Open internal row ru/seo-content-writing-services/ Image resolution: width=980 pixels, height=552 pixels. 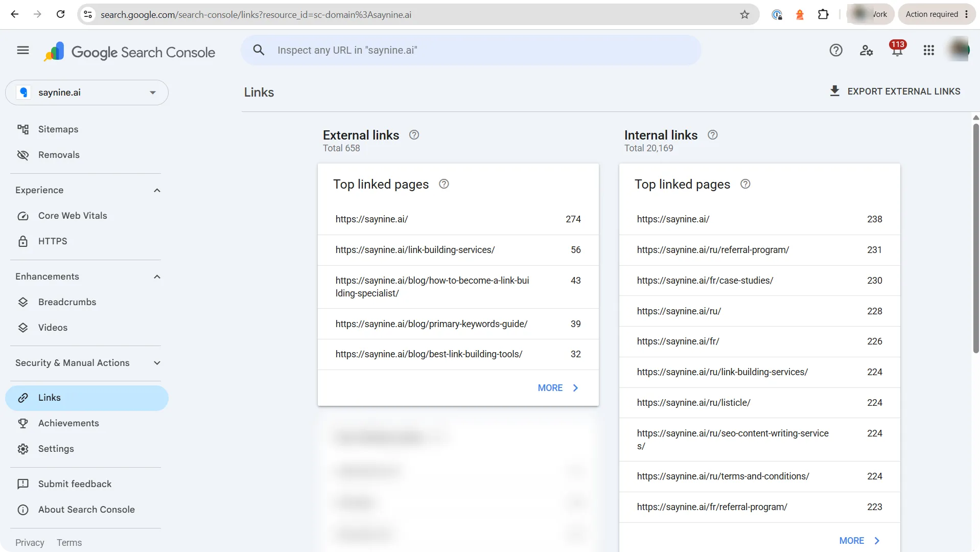click(x=760, y=440)
